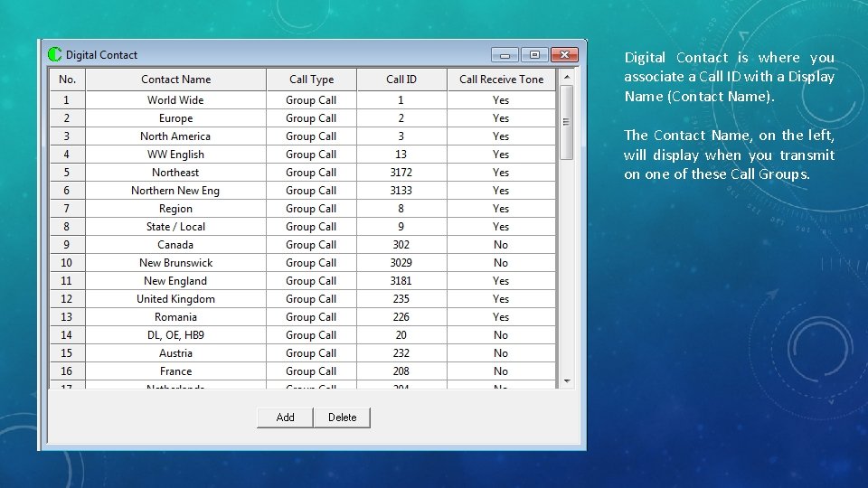
Task: Click Call Receive Tone for Canada row
Action: pos(502,245)
